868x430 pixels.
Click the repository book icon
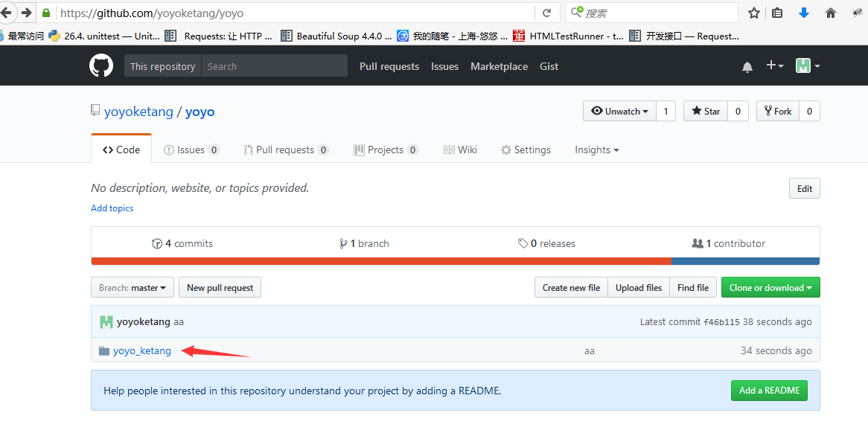pos(96,111)
